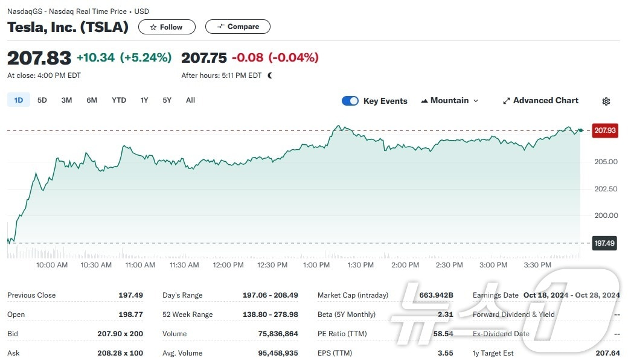Click the Compare button
The height and width of the screenshot is (364, 631).
pyautogui.click(x=238, y=27)
